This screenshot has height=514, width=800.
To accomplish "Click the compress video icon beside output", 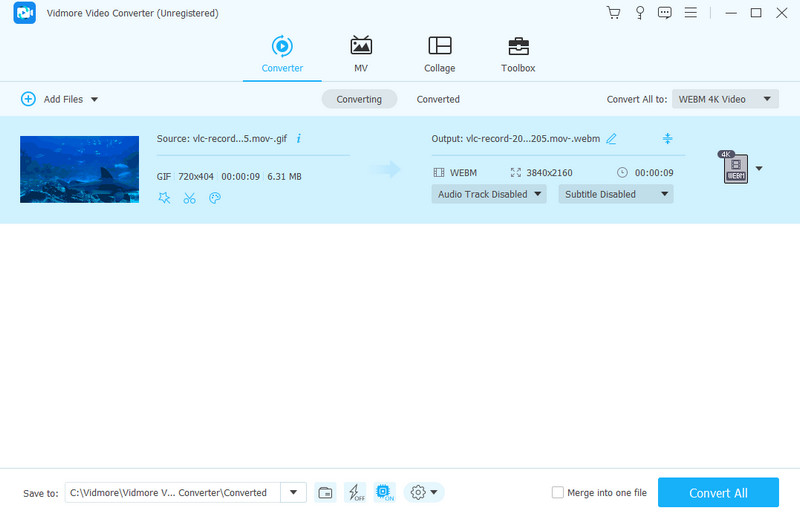I will point(667,138).
